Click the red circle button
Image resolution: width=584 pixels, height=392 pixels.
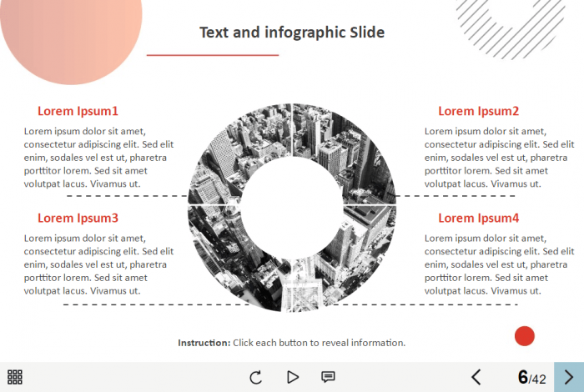(x=525, y=336)
